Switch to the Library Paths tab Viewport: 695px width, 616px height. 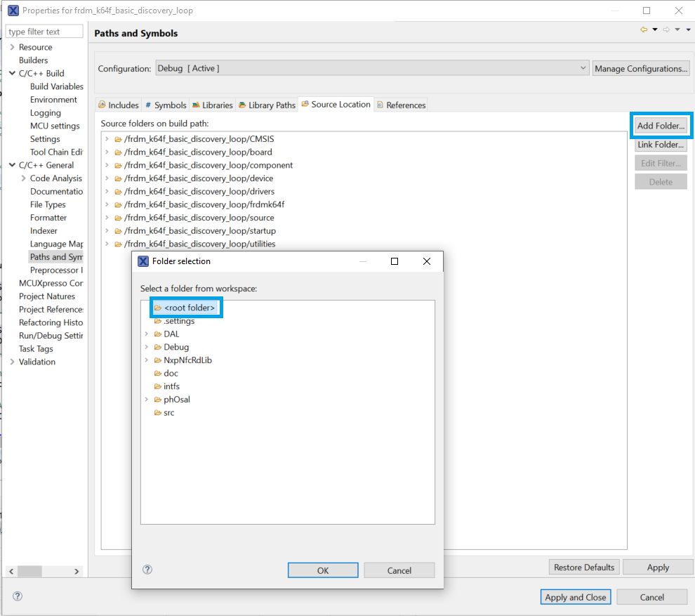tap(267, 105)
